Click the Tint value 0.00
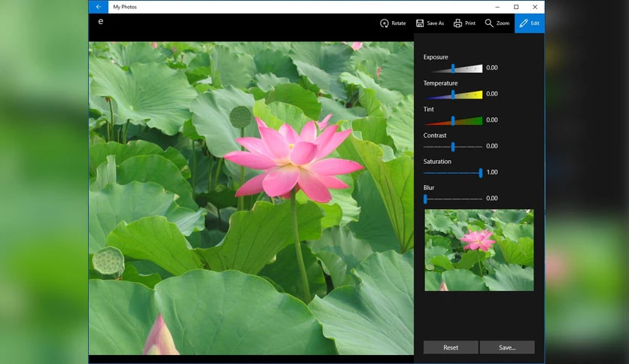Viewport: 629px width, 364px height. point(492,120)
